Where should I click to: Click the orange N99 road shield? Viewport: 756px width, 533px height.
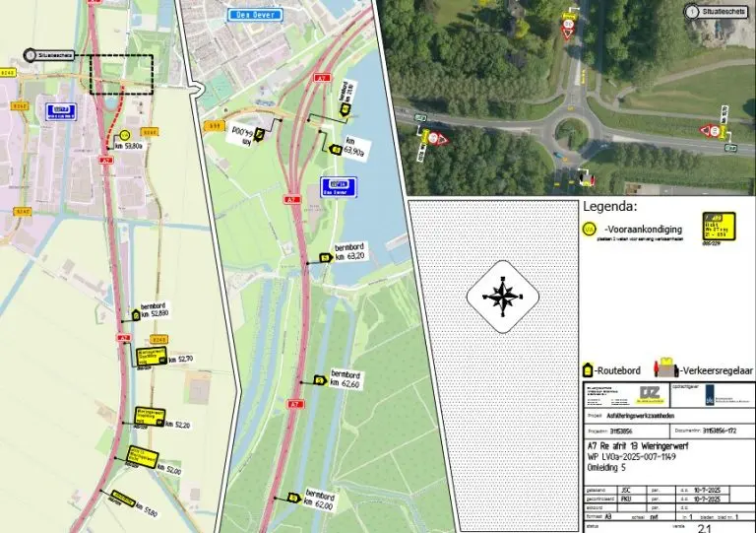click(214, 126)
